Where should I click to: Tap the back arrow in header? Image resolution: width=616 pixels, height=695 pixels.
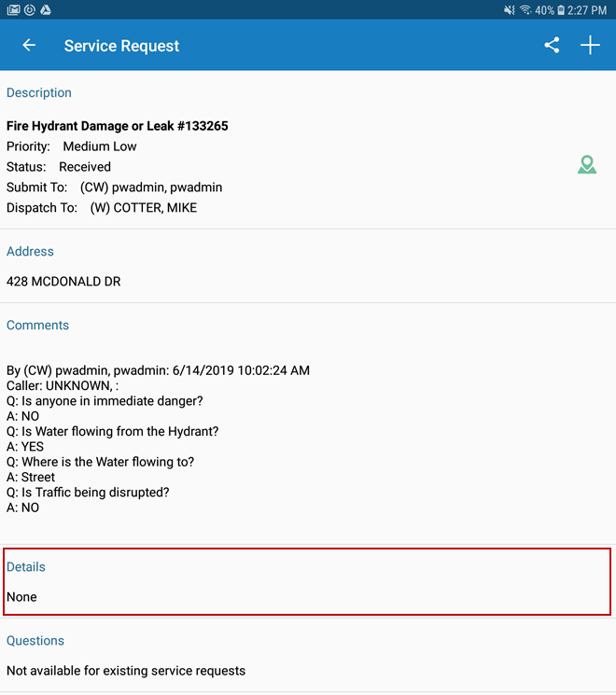tap(29, 46)
